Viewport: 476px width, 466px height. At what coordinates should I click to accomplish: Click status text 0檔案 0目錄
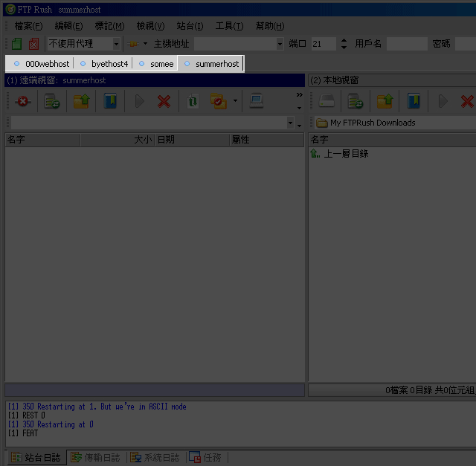pyautogui.click(x=408, y=390)
